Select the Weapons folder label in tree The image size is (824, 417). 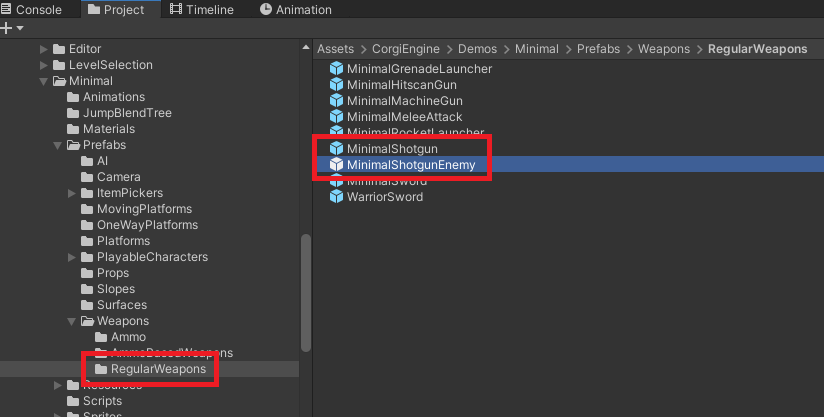[123, 321]
